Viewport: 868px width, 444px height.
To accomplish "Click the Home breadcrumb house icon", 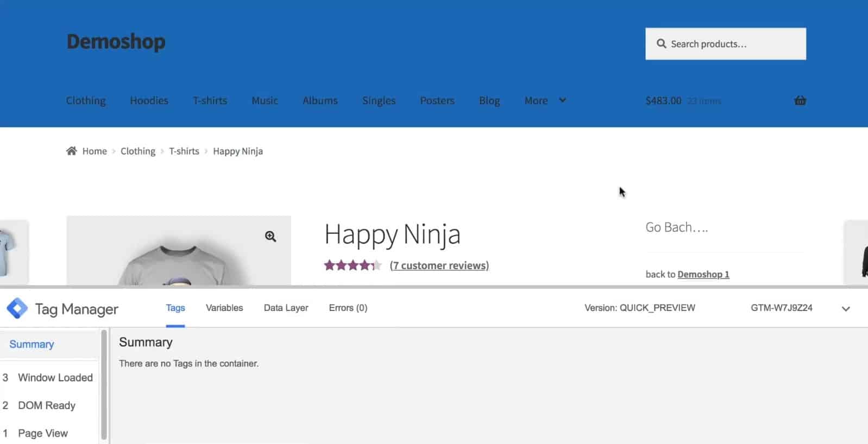I will point(71,151).
